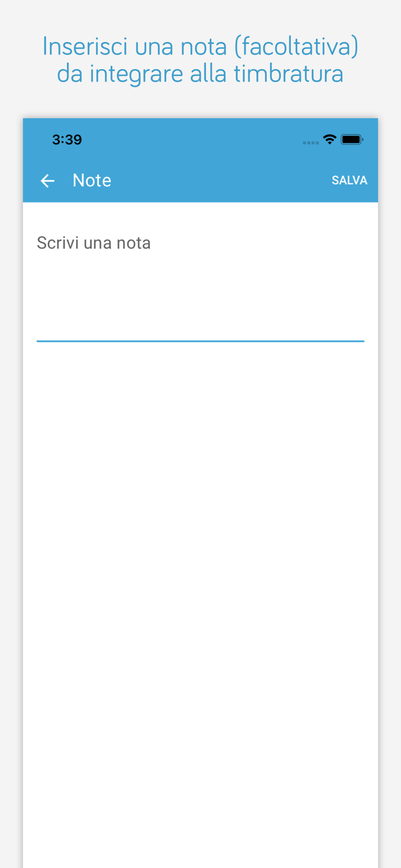Click the word '(facoltativa)' in the heading
The height and width of the screenshot is (868, 401).
(x=296, y=46)
